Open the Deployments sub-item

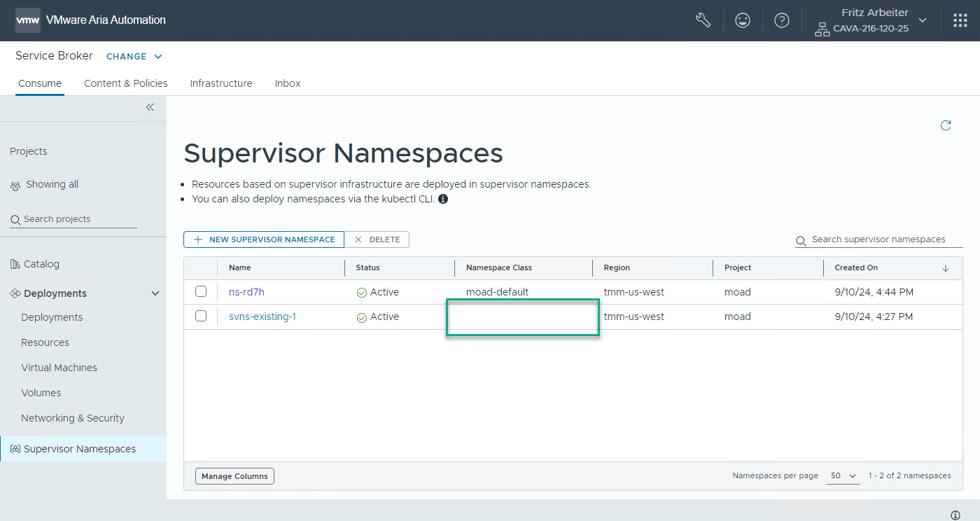pos(52,317)
